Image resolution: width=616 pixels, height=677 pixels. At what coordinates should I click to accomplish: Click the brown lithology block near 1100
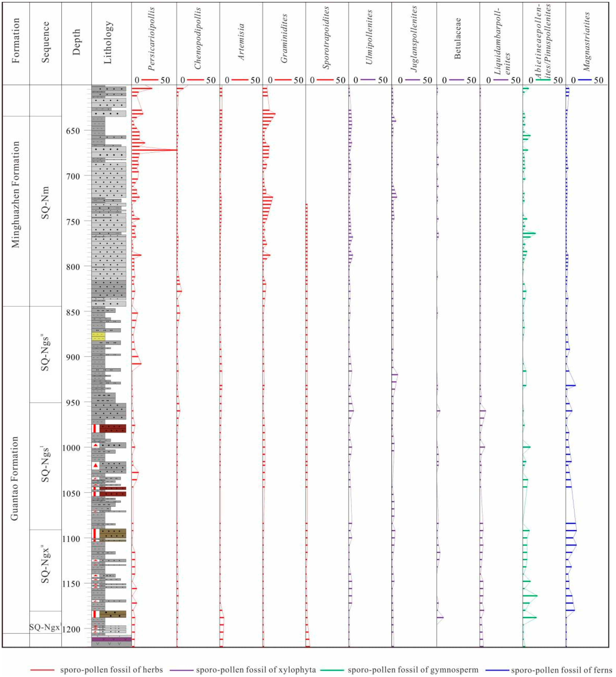point(113,533)
